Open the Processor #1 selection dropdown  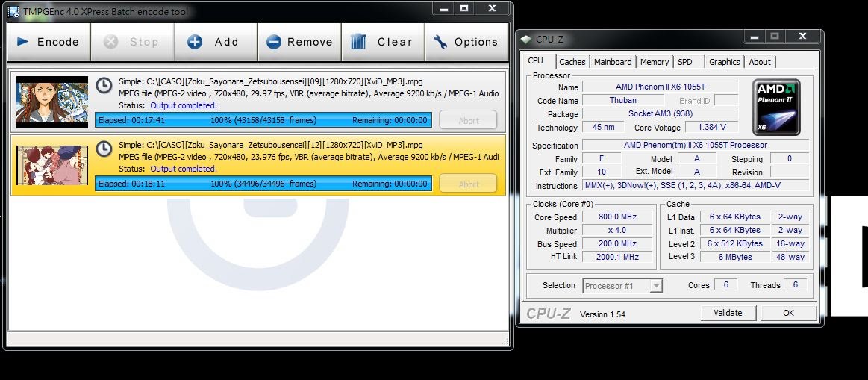pos(622,286)
